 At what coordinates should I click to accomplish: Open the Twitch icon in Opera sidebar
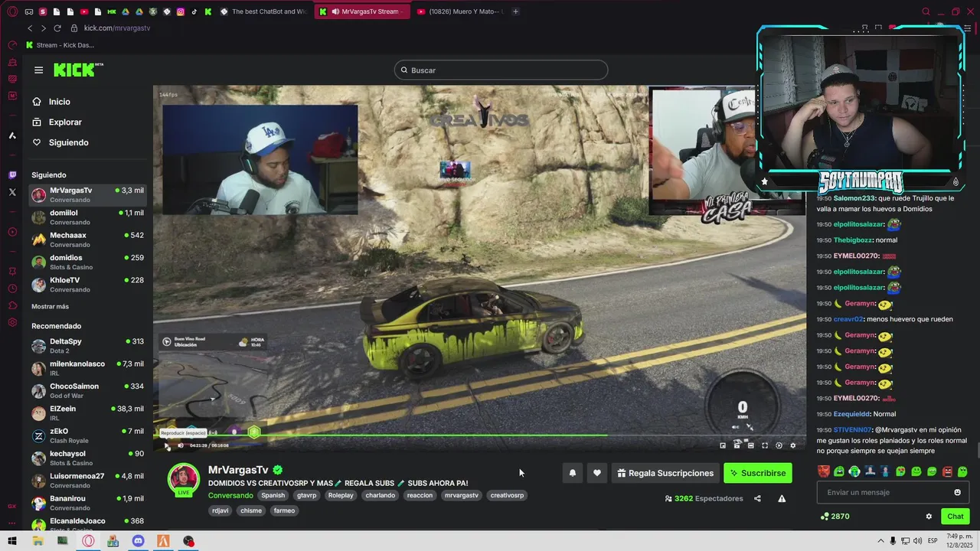(12, 175)
